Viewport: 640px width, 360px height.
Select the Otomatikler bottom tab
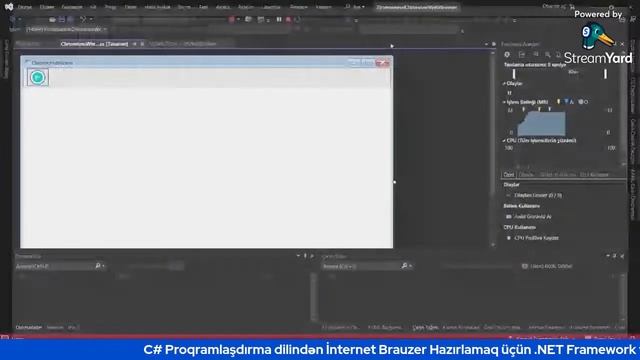[x=29, y=327]
